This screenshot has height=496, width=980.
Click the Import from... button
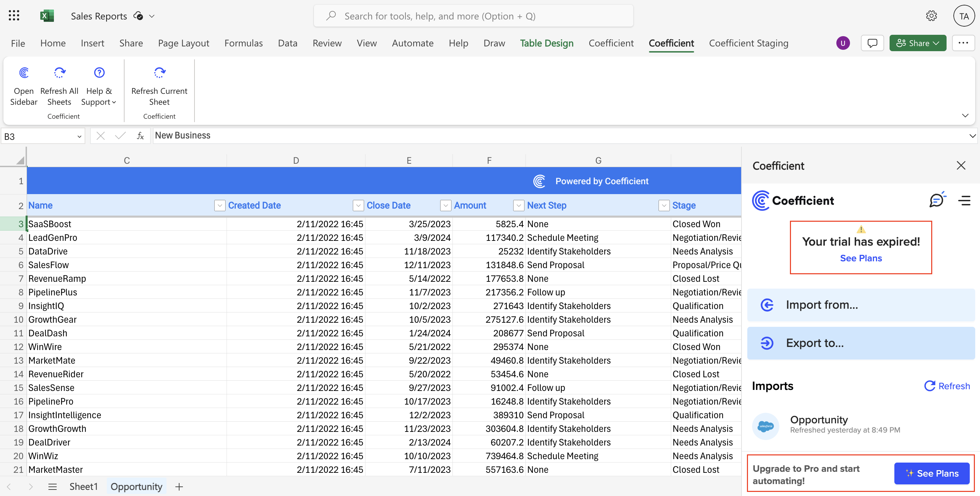pyautogui.click(x=861, y=305)
